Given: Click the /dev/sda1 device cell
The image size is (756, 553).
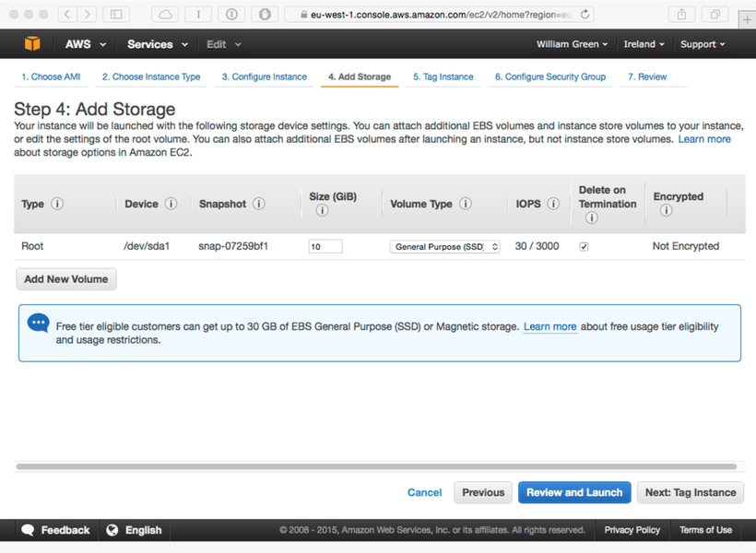Looking at the screenshot, I should [x=147, y=246].
